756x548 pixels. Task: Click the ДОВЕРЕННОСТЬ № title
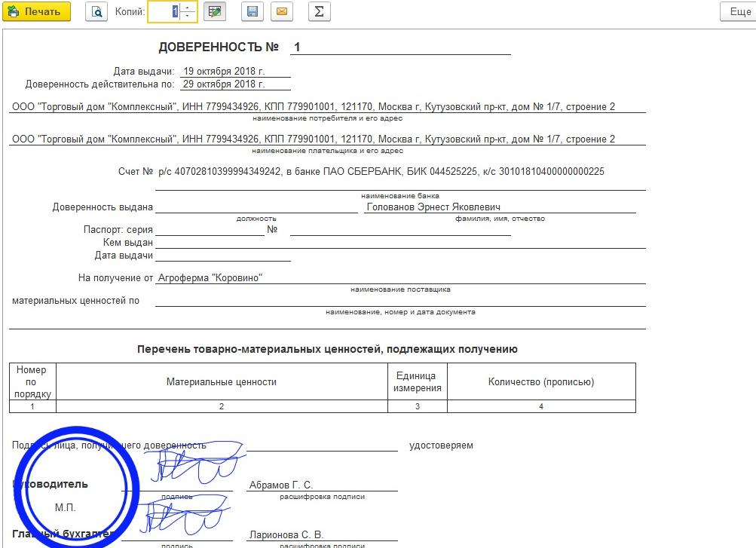[x=219, y=47]
